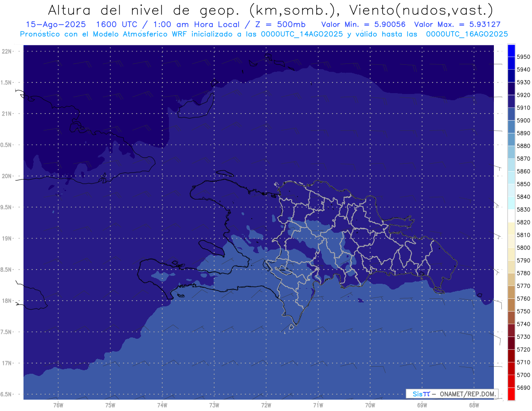
Task: Click the longitude axis label '76W'
Action: pyautogui.click(x=58, y=405)
